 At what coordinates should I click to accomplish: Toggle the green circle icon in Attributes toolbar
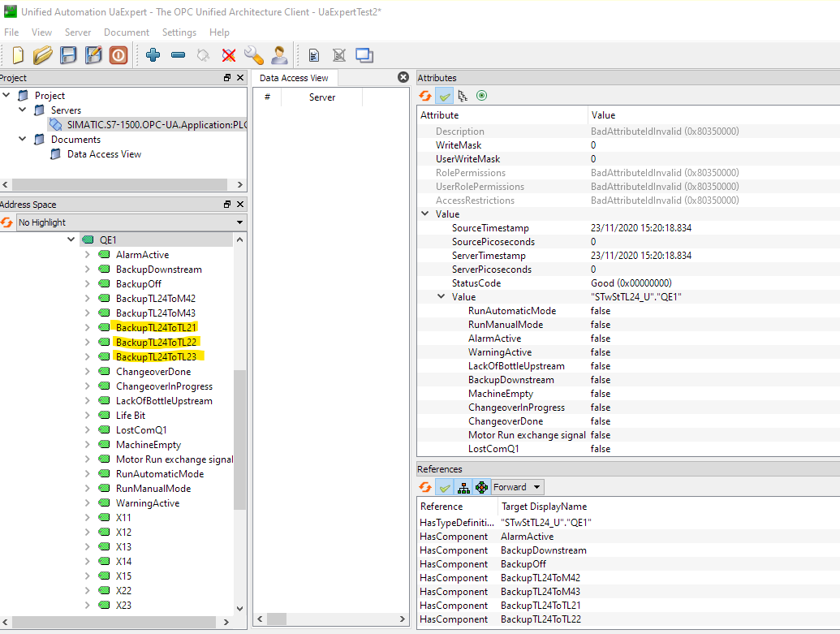481,96
